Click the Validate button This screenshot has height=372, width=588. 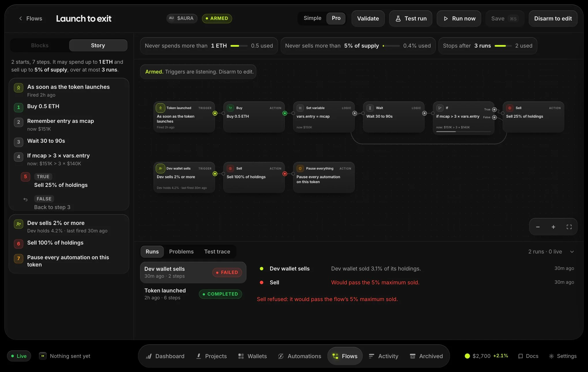coord(368,18)
